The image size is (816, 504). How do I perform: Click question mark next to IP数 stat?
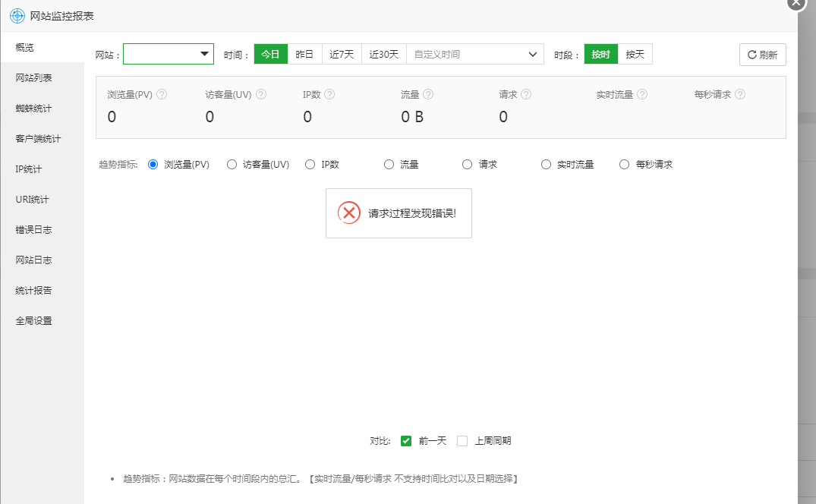coord(329,95)
